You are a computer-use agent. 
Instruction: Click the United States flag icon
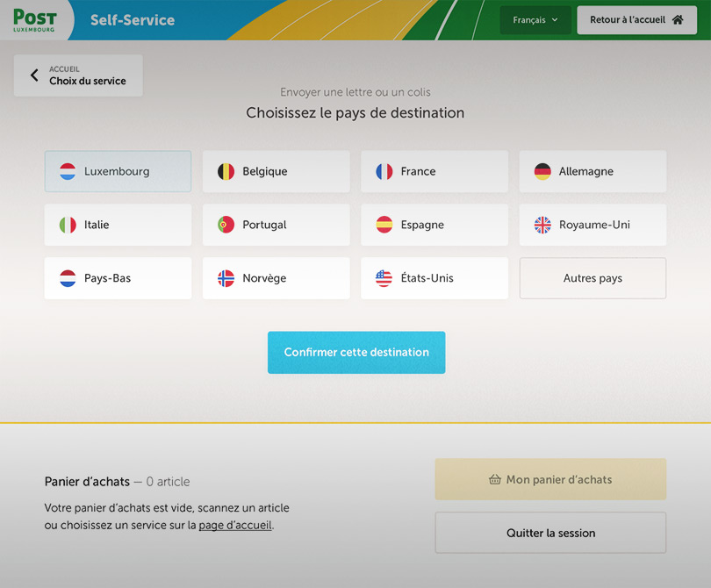[x=384, y=278]
